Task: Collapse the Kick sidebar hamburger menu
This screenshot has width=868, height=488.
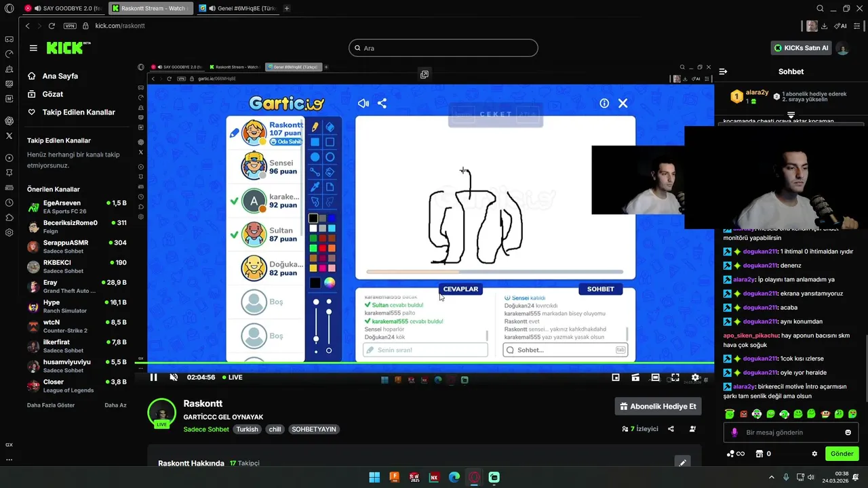Action: click(33, 48)
